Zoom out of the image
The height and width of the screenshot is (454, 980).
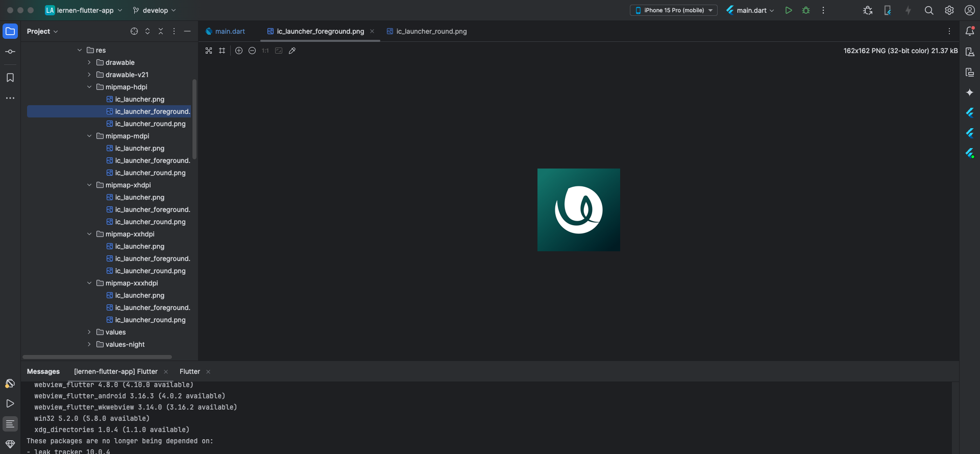(252, 51)
